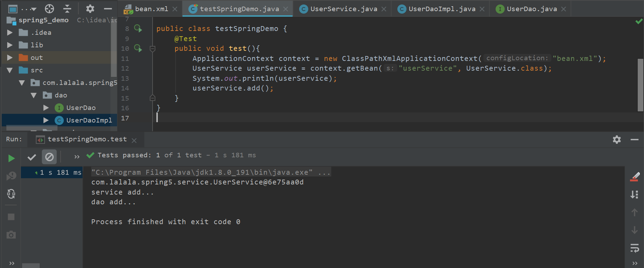Toggle show ignored tests button
The width and height of the screenshot is (644, 268).
point(49,157)
